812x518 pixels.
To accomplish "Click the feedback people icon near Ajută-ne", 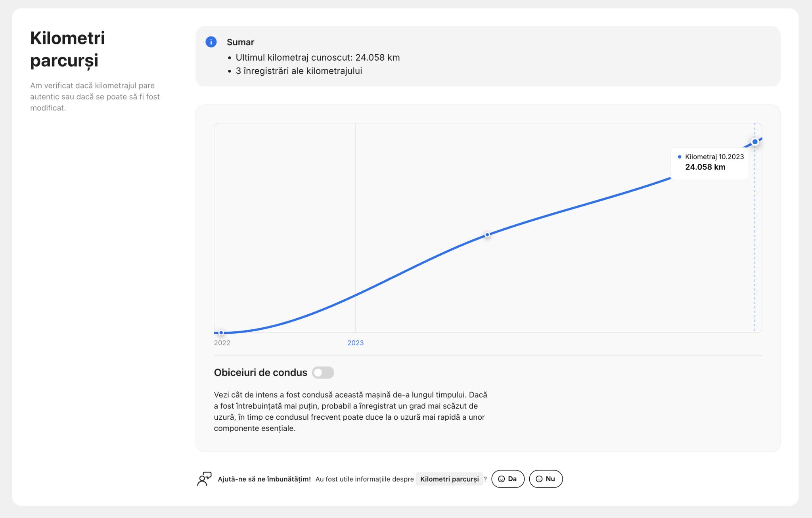I will point(204,479).
